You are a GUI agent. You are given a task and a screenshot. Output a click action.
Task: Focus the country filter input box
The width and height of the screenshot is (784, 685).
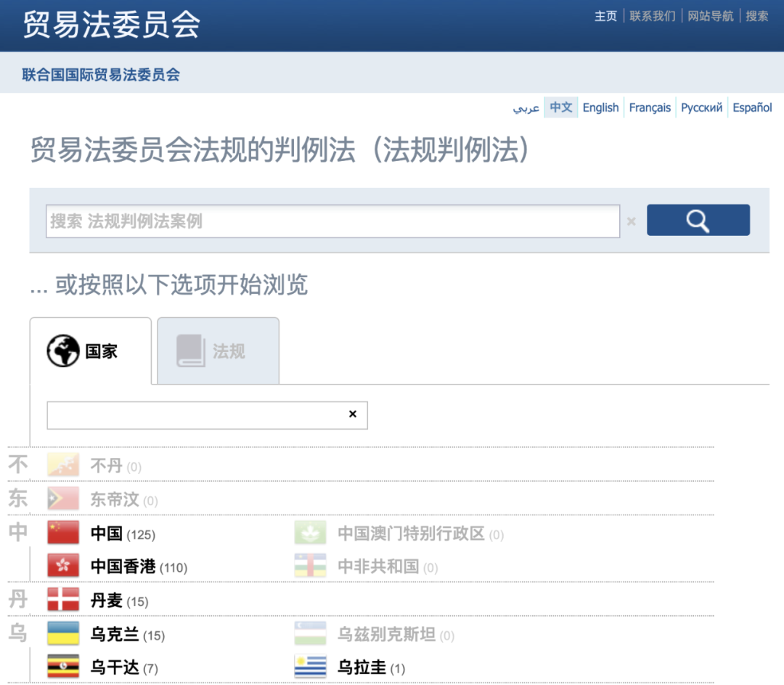208,415
